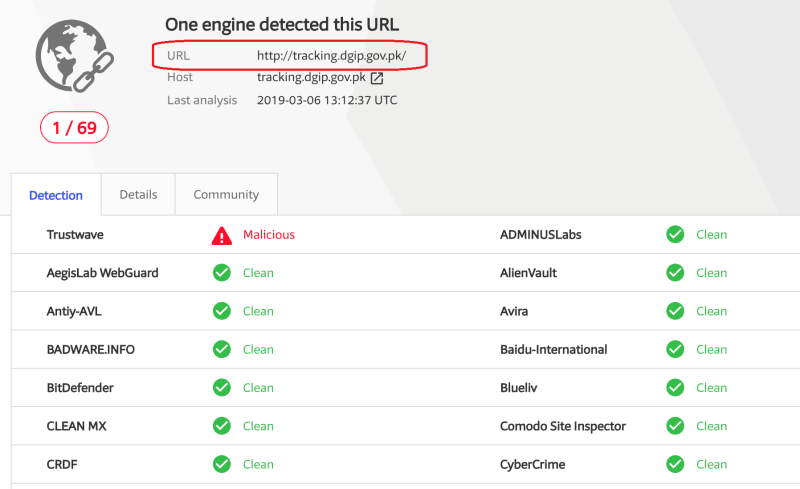
Task: Click the green check icon for AlienVault
Action: 676,273
